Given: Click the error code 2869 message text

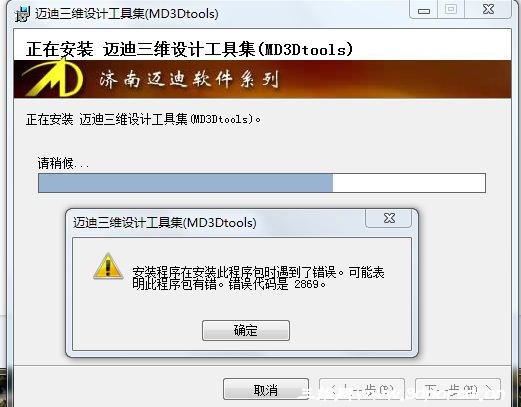Looking at the screenshot, I should point(258,278).
